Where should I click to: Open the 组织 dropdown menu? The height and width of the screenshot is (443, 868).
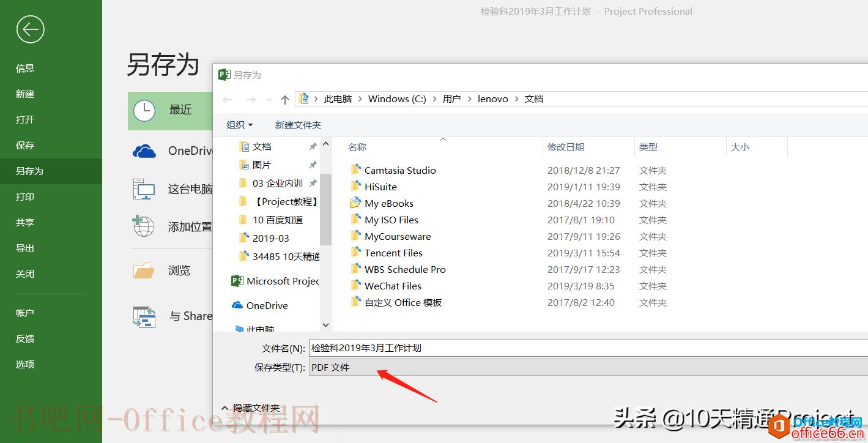(239, 125)
